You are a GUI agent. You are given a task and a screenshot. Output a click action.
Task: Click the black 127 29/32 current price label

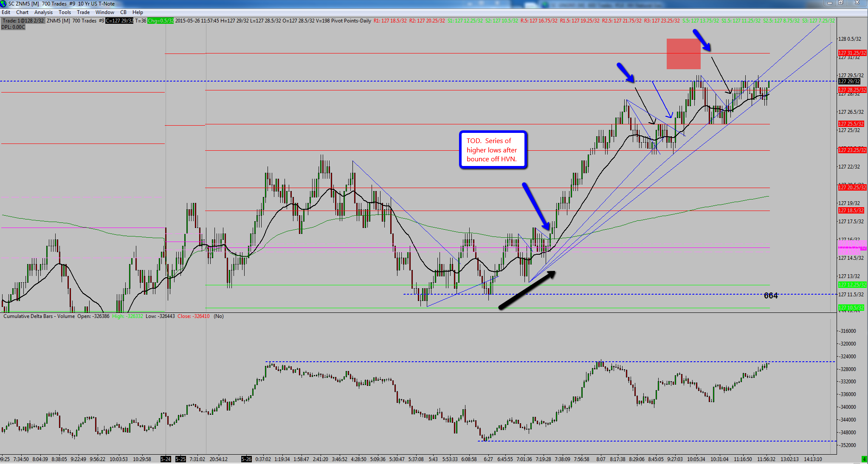[x=849, y=82]
